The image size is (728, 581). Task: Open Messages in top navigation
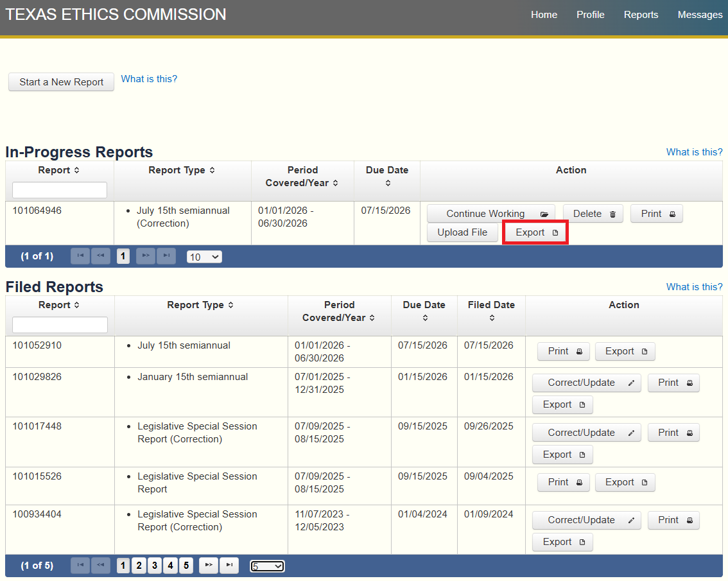point(700,15)
